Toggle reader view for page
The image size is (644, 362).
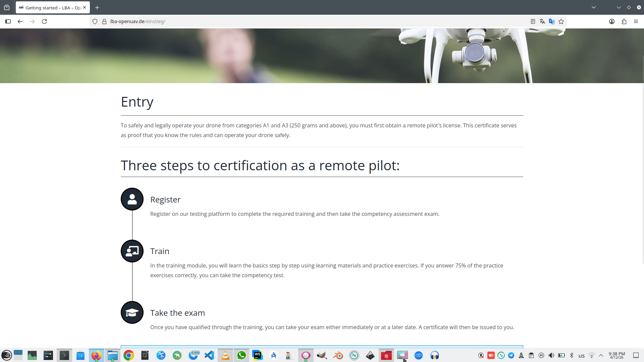[x=533, y=21]
